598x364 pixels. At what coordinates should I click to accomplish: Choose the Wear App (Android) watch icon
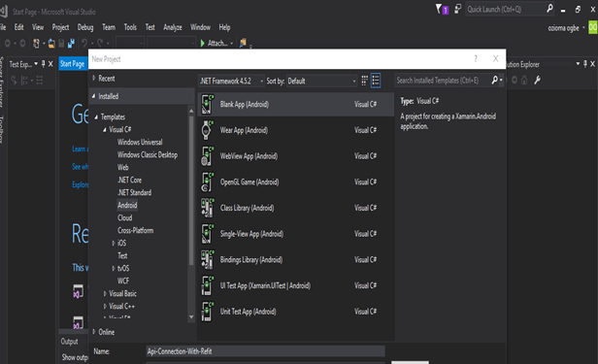207,130
